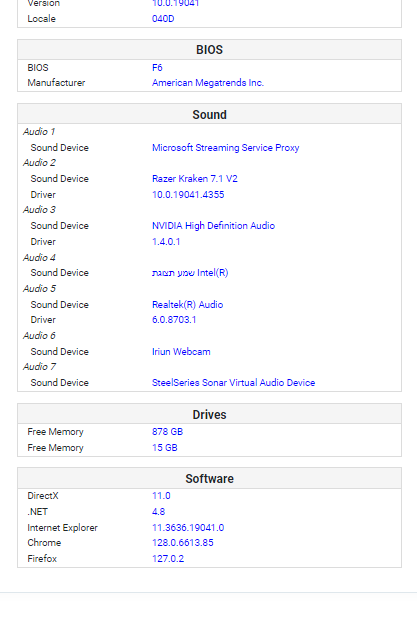Select Firefox version 127.0.2
Screen dimensions: 417x618
point(168,558)
